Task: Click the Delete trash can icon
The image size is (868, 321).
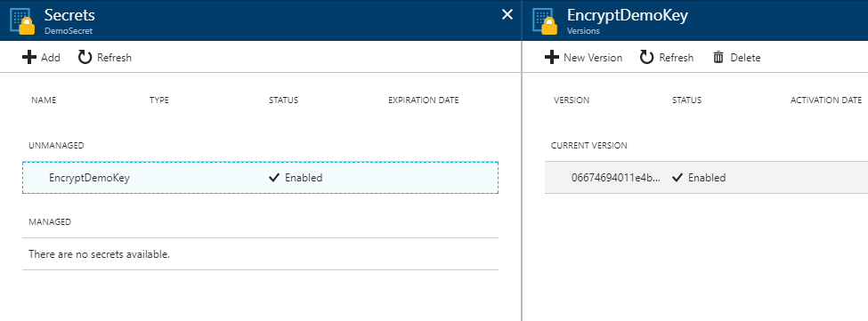Action: (x=718, y=58)
